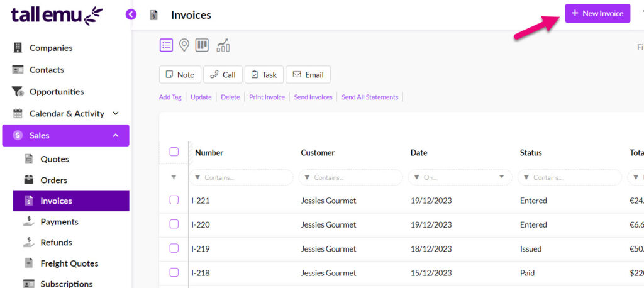Click the Call button
This screenshot has height=288, width=644.
click(x=223, y=74)
